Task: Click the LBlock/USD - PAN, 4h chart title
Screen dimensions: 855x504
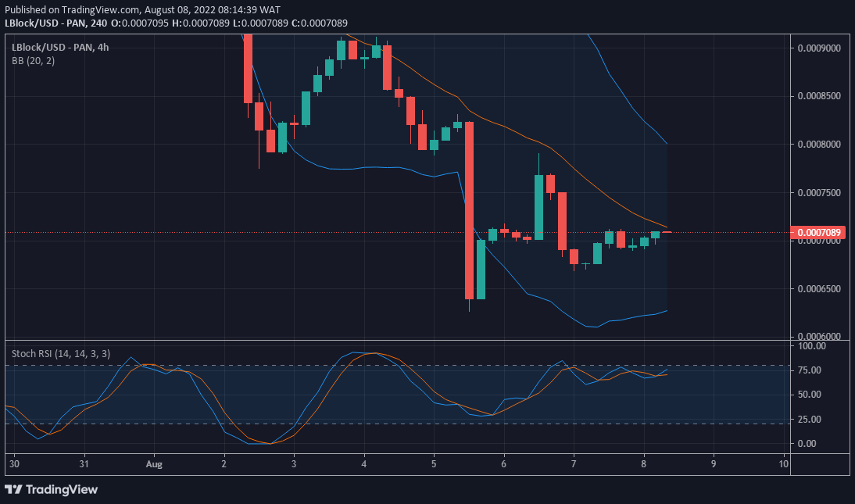Action: 60,48
